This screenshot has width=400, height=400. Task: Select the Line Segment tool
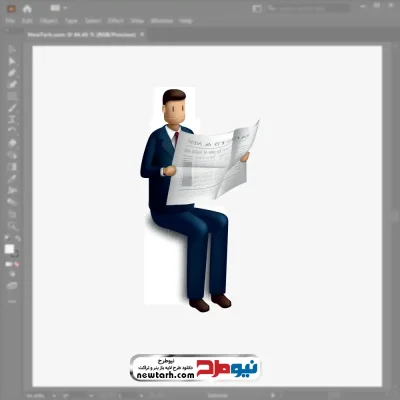(x=12, y=108)
